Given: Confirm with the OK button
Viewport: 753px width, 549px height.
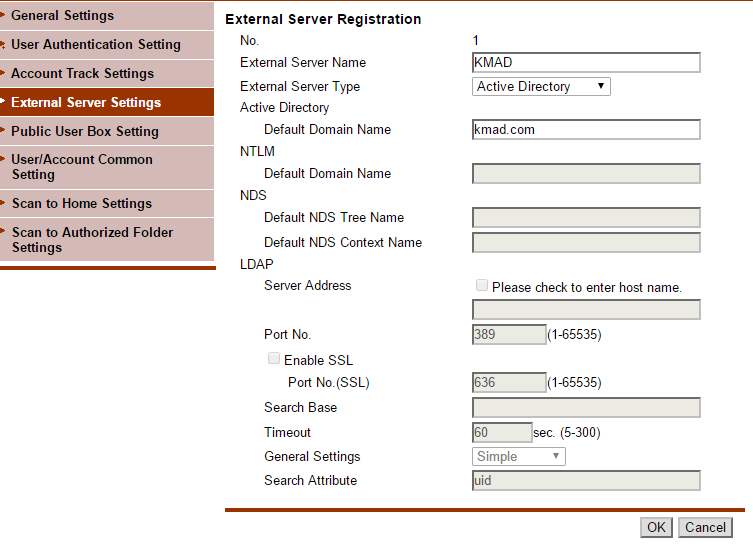Looking at the screenshot, I should coord(656,527).
